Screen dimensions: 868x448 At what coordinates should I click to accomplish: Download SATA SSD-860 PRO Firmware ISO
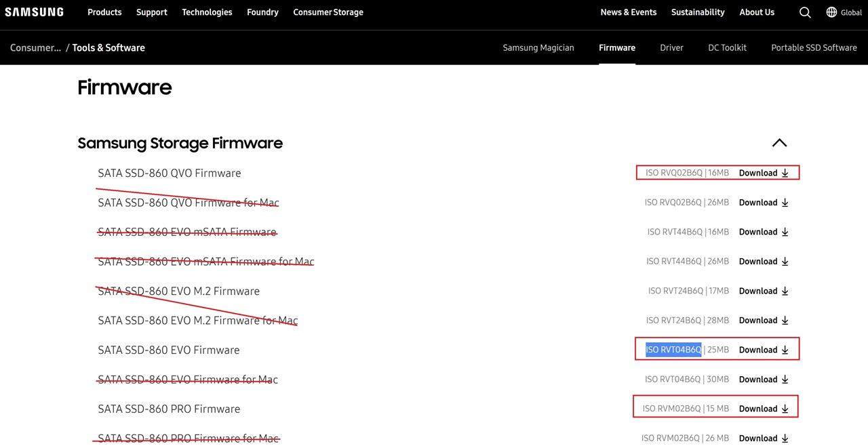point(764,409)
